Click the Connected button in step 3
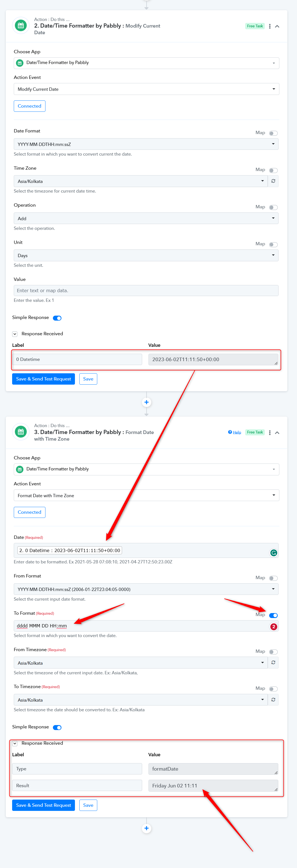The width and height of the screenshot is (297, 868). click(x=29, y=512)
